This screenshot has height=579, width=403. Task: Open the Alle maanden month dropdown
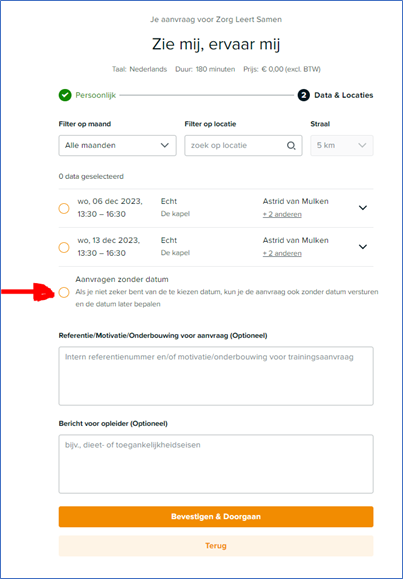click(117, 145)
